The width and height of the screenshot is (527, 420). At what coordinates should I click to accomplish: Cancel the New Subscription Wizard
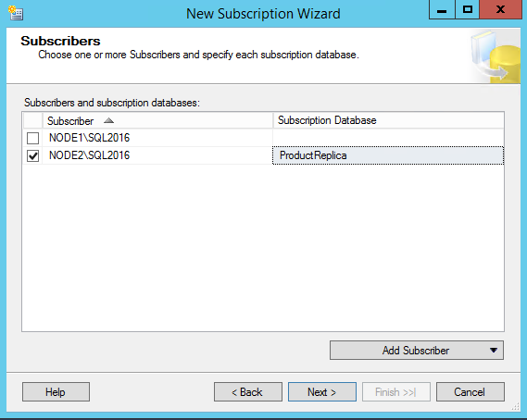pyautogui.click(x=471, y=392)
